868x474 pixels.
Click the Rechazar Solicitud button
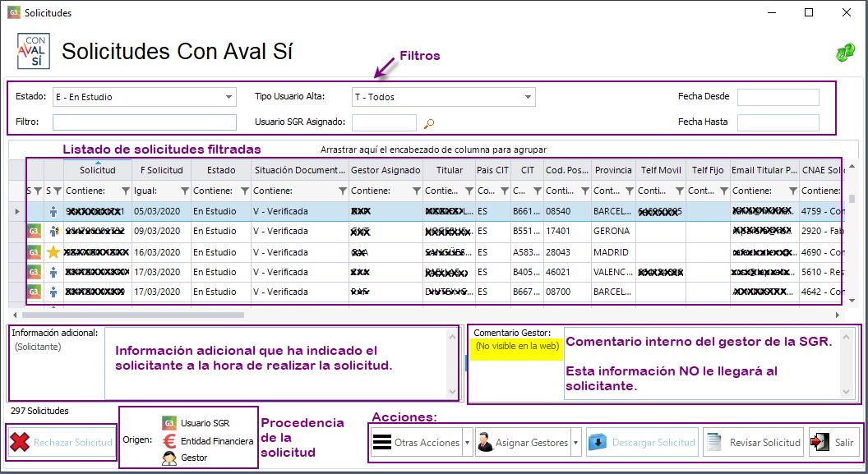coord(62,443)
